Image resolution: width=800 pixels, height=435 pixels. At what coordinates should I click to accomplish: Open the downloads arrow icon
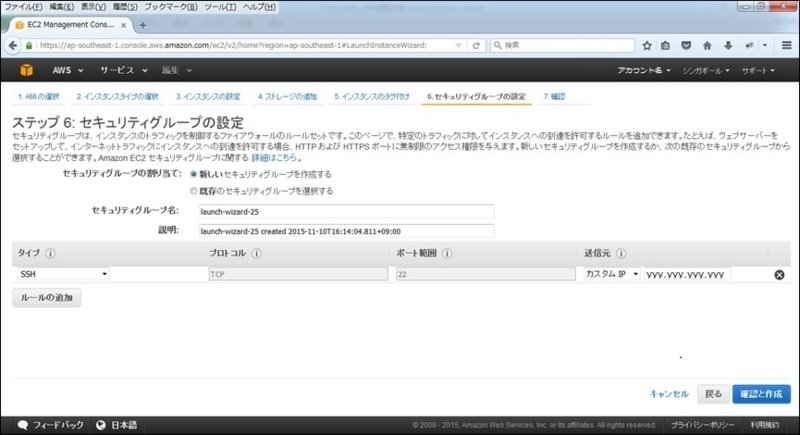[728, 45]
